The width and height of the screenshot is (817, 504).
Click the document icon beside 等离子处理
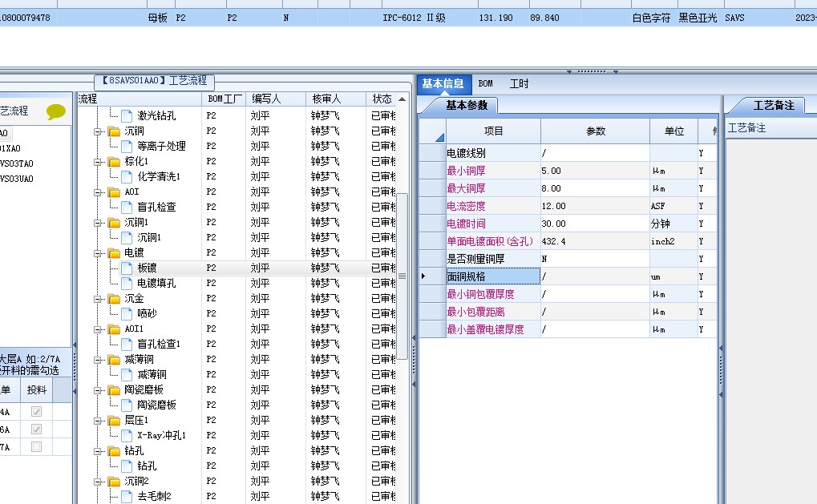point(127,147)
